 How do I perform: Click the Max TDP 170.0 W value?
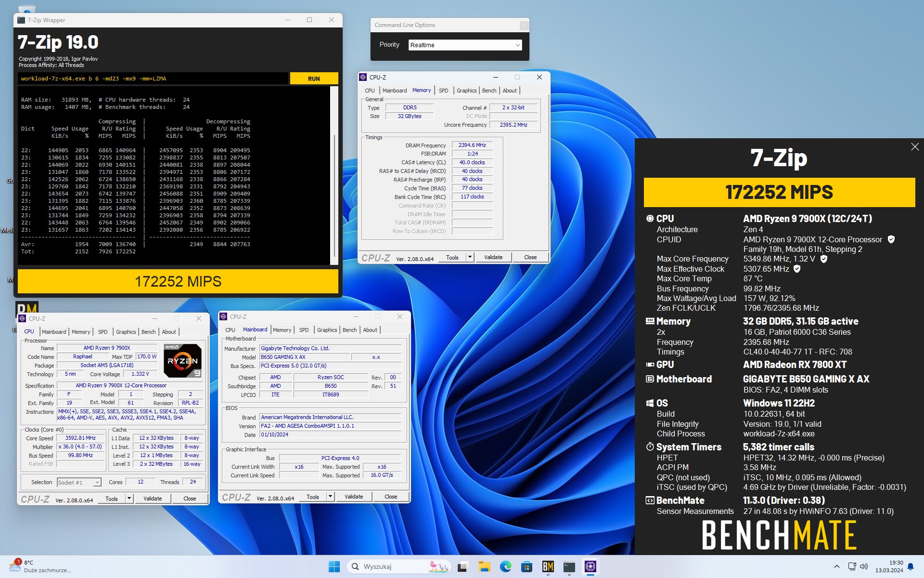click(147, 356)
